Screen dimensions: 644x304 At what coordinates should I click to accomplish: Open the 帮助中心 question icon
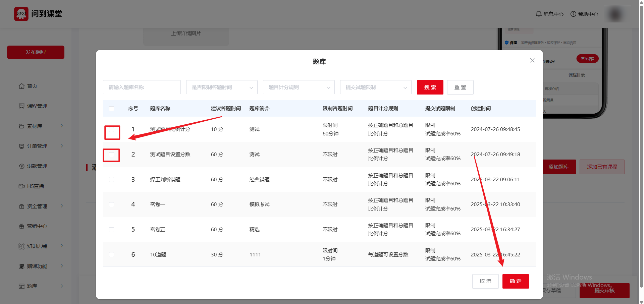[573, 14]
